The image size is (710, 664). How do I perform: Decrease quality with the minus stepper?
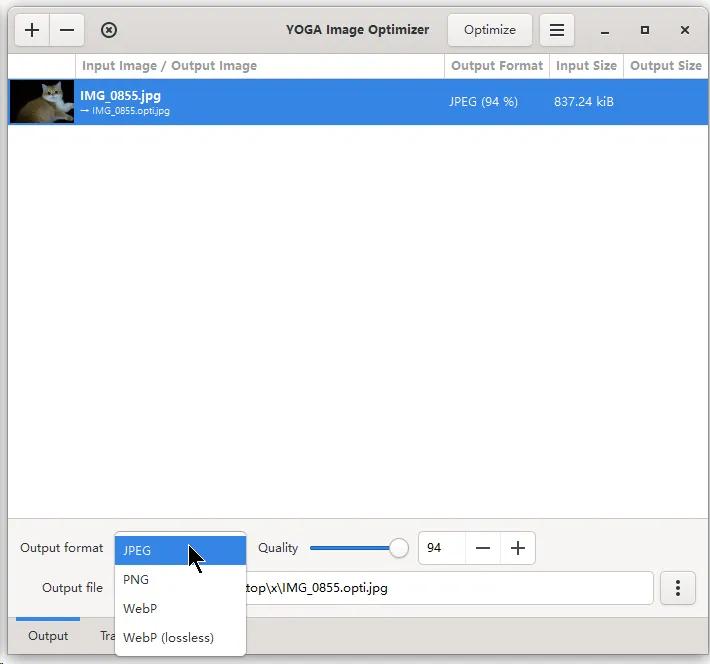coord(483,548)
